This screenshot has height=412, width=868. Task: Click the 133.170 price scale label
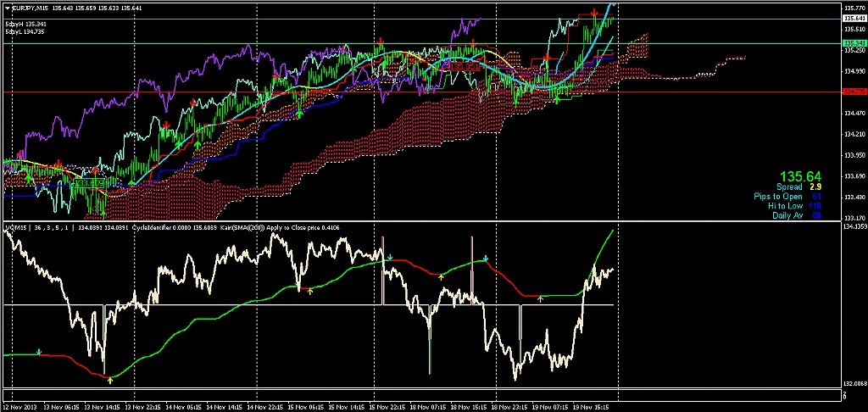[854, 218]
